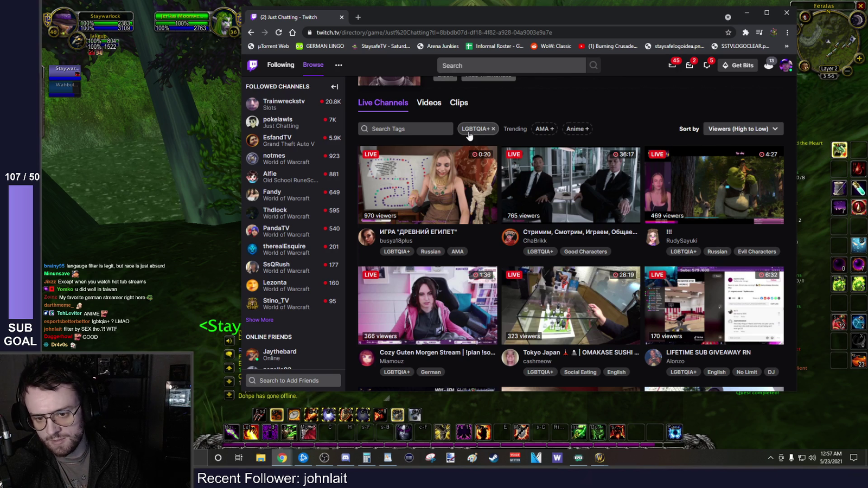This screenshot has height=488, width=868.
Task: Add the AMA tag filter
Action: (545, 129)
